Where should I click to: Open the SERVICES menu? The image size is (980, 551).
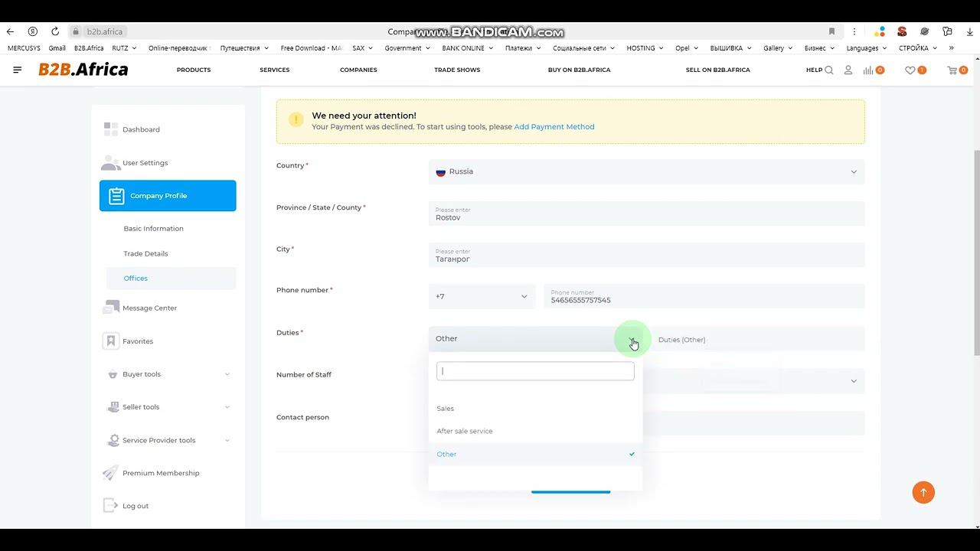275,70
